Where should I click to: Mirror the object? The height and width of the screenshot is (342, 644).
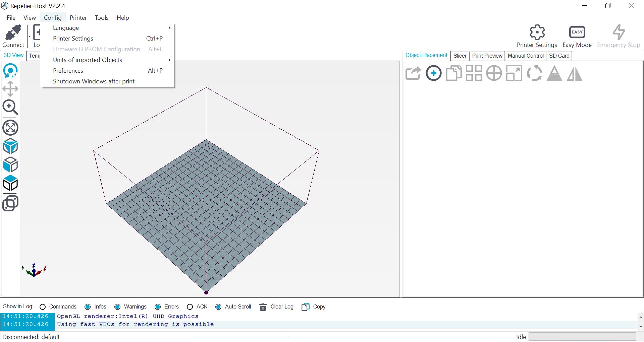pyautogui.click(x=574, y=73)
